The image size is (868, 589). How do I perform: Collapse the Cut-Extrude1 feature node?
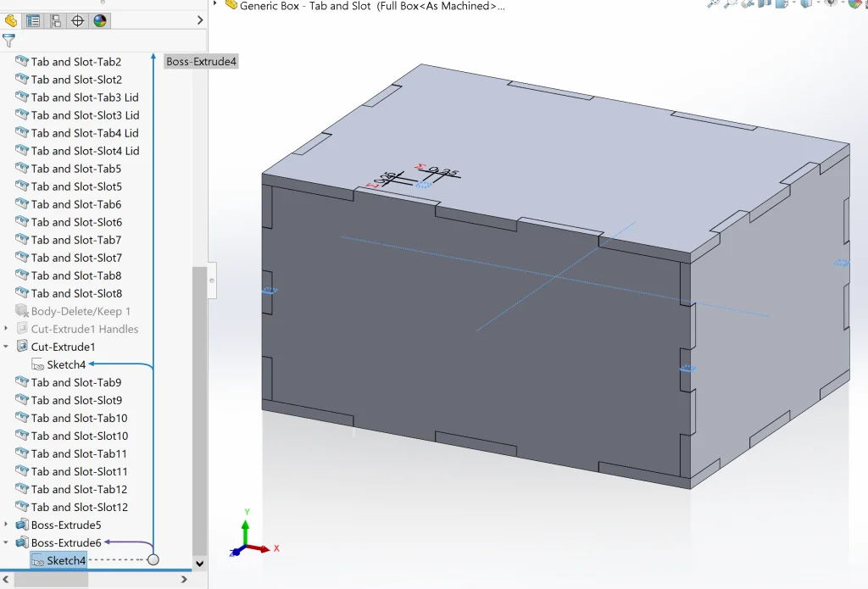(x=6, y=347)
